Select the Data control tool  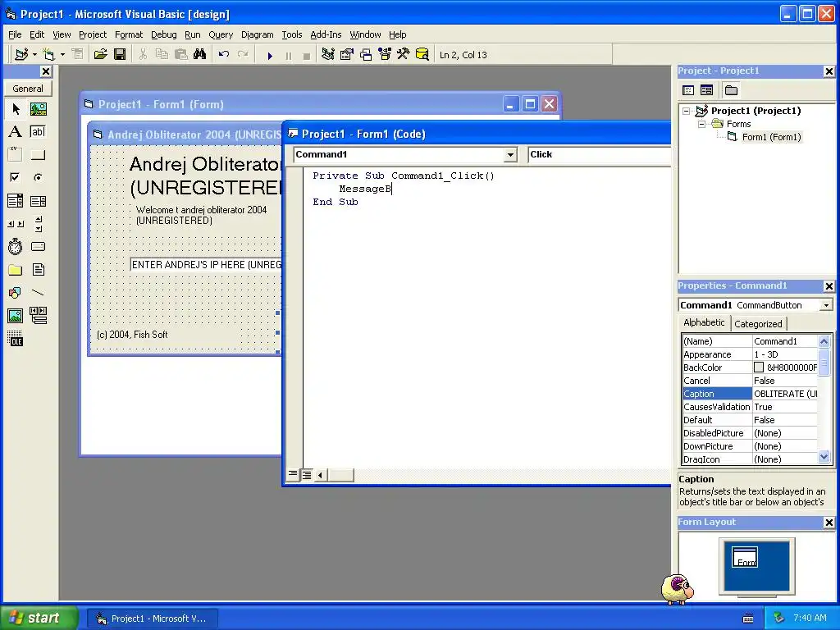(x=38, y=316)
